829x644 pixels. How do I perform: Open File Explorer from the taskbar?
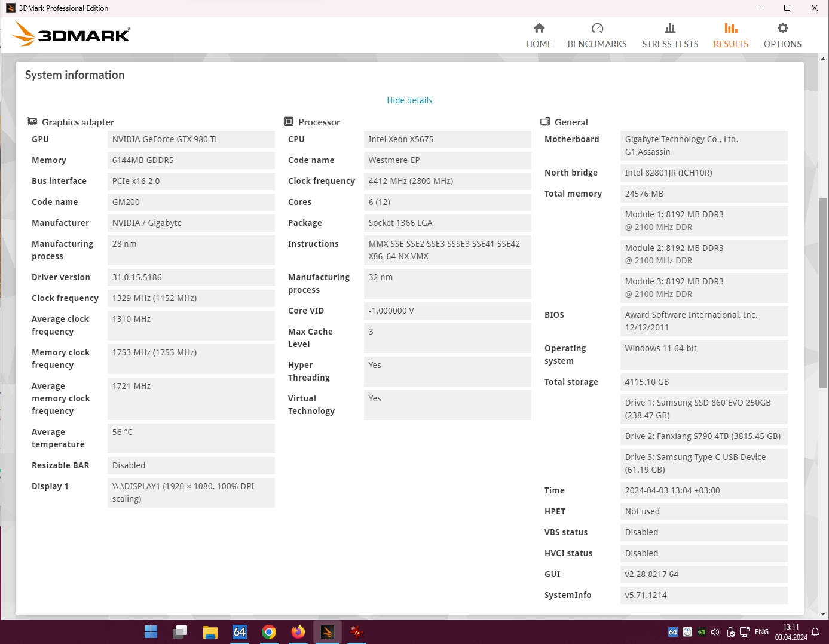(x=210, y=632)
